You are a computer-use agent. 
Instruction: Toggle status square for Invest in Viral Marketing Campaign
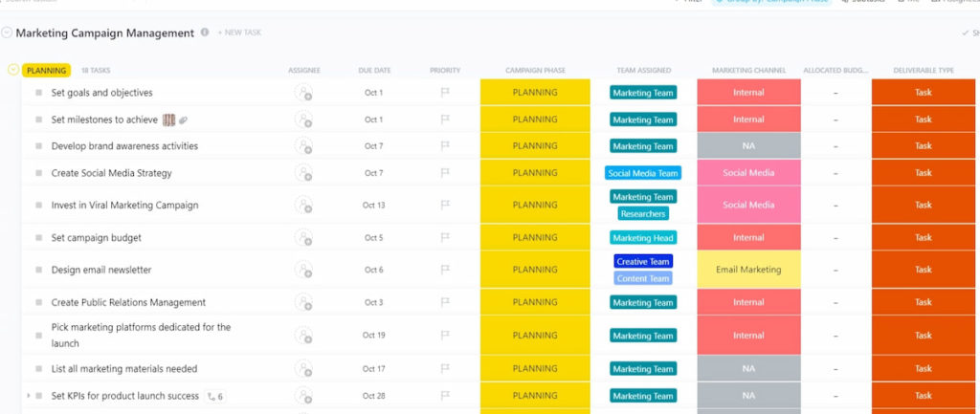tap(39, 206)
